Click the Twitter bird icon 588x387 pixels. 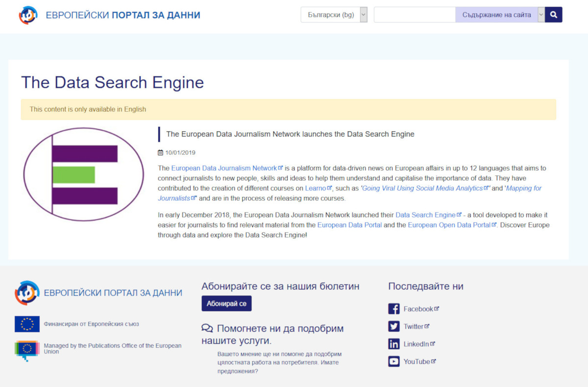(x=394, y=327)
